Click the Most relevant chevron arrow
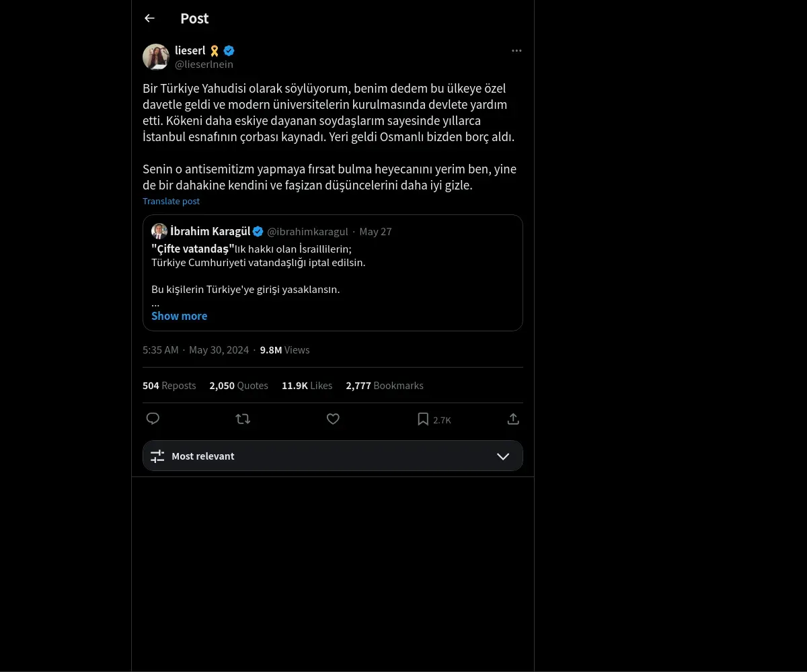 coord(502,456)
